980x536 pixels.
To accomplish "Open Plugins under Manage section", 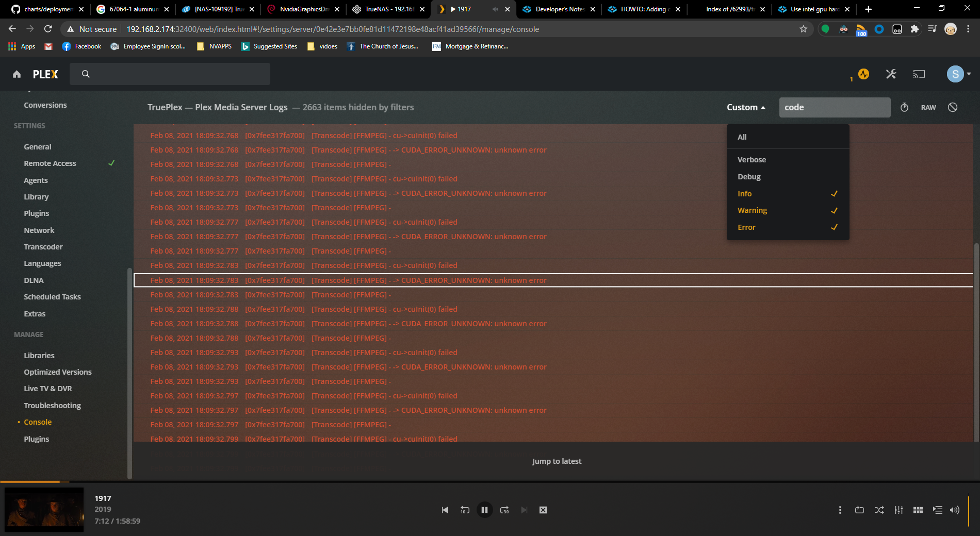I will [36, 439].
